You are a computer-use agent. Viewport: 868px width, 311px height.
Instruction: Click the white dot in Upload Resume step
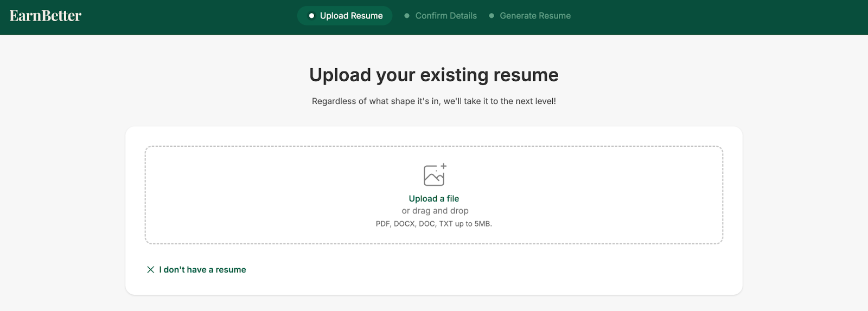(x=311, y=16)
